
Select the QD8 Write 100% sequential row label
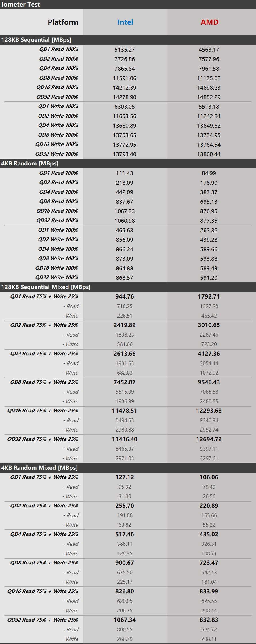pos(58,135)
